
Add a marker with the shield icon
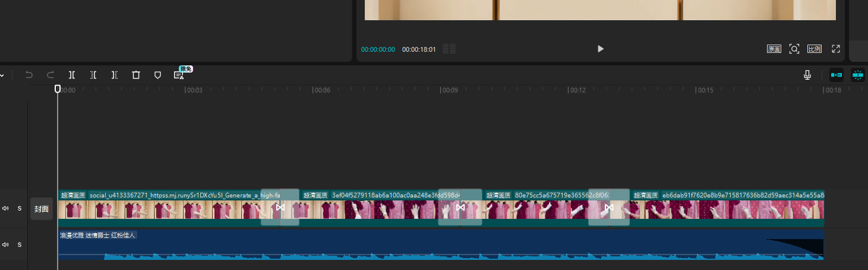(x=157, y=75)
